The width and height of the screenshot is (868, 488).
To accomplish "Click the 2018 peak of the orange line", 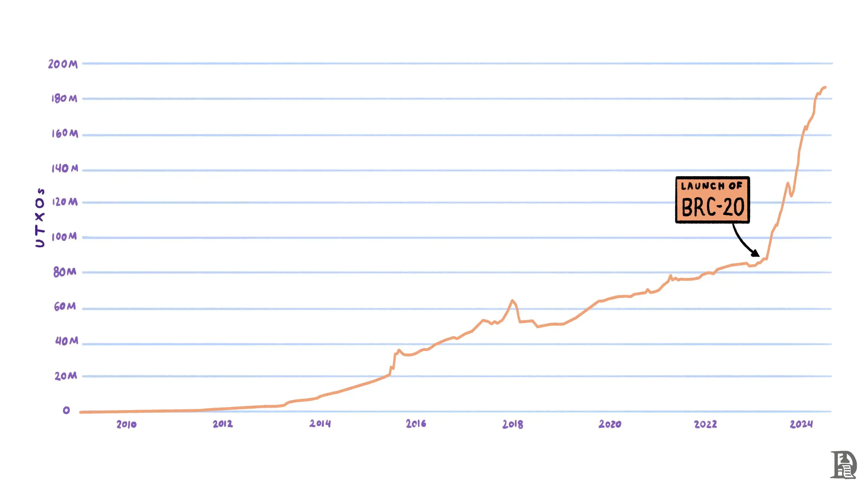I will (x=512, y=300).
